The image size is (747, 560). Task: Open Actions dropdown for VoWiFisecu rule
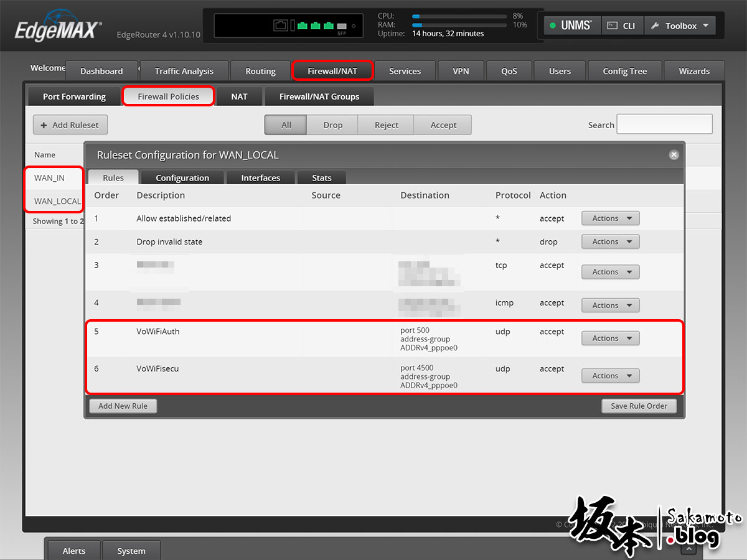point(610,376)
